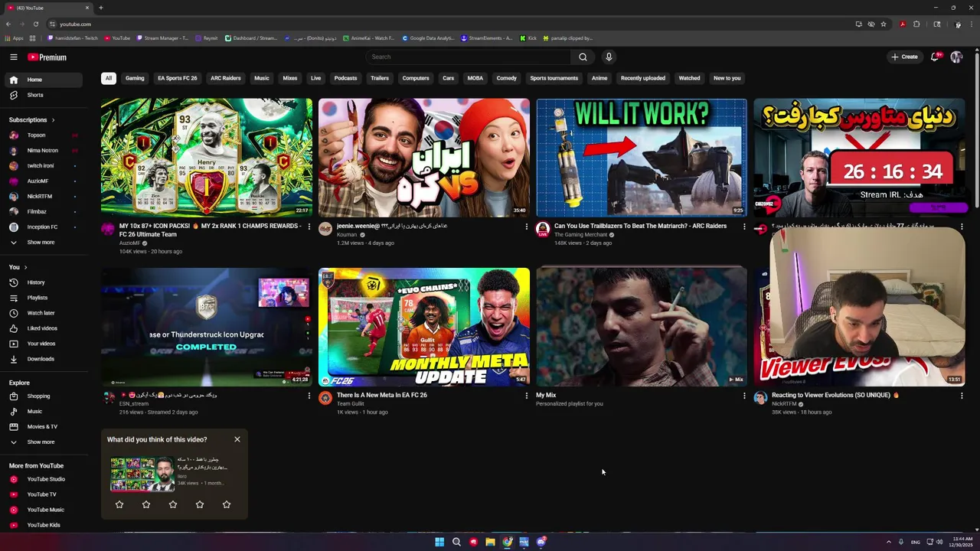Rate the video one star

(119, 504)
